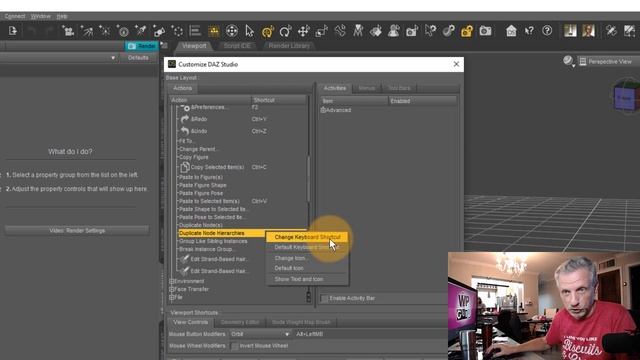640x360 pixels.
Task: Open the Connect menu in the menu bar
Action: tap(15, 16)
